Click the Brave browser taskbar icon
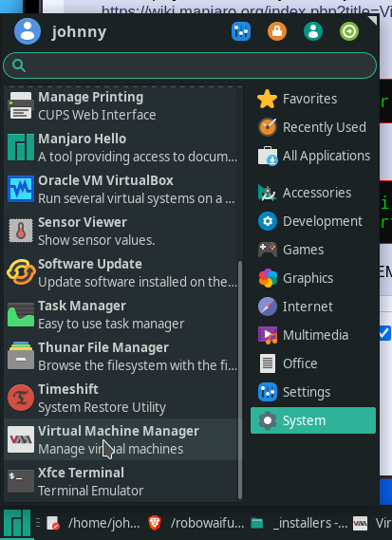 pos(155,523)
